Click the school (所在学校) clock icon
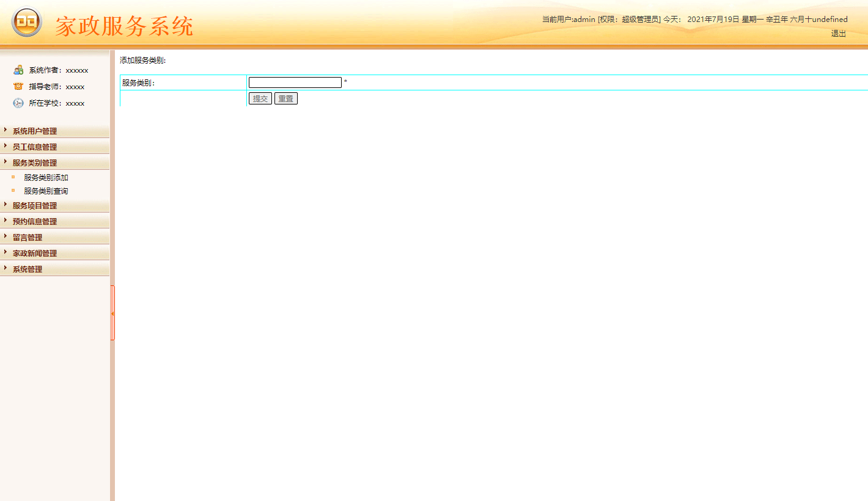Viewport: 868px width, 501px height. (x=18, y=103)
